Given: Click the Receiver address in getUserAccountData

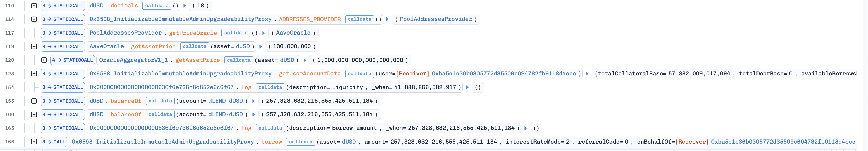Looking at the screenshot, I should pyautogui.click(x=504, y=73).
